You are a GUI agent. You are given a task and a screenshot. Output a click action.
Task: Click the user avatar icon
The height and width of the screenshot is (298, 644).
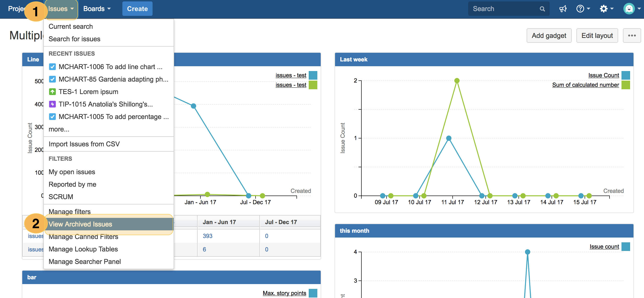[629, 9]
